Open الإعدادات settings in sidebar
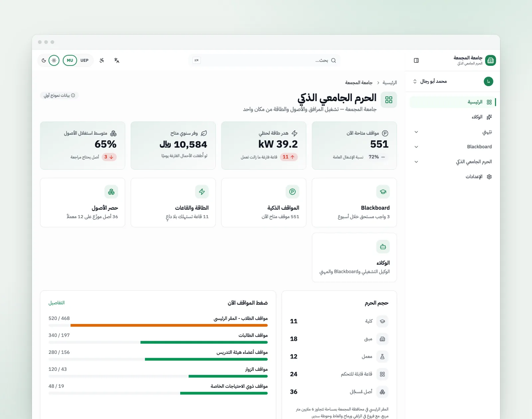The height and width of the screenshot is (419, 532). 453,177
